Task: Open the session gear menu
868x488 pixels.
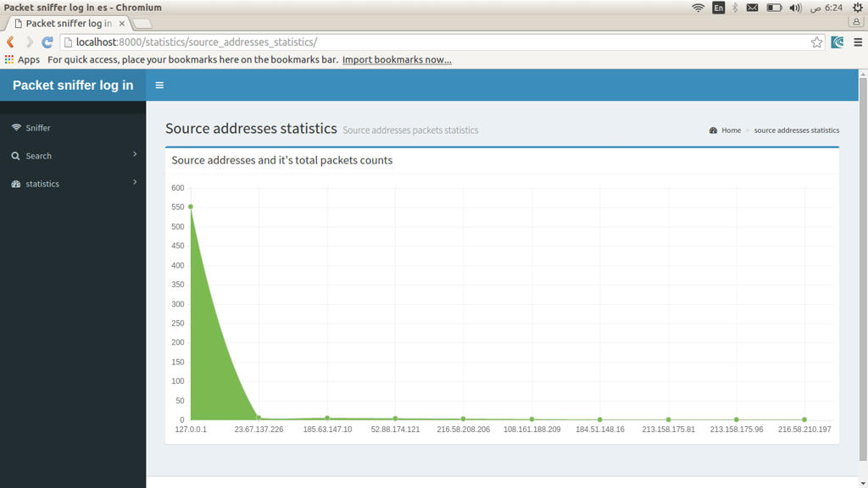Action: point(857,7)
